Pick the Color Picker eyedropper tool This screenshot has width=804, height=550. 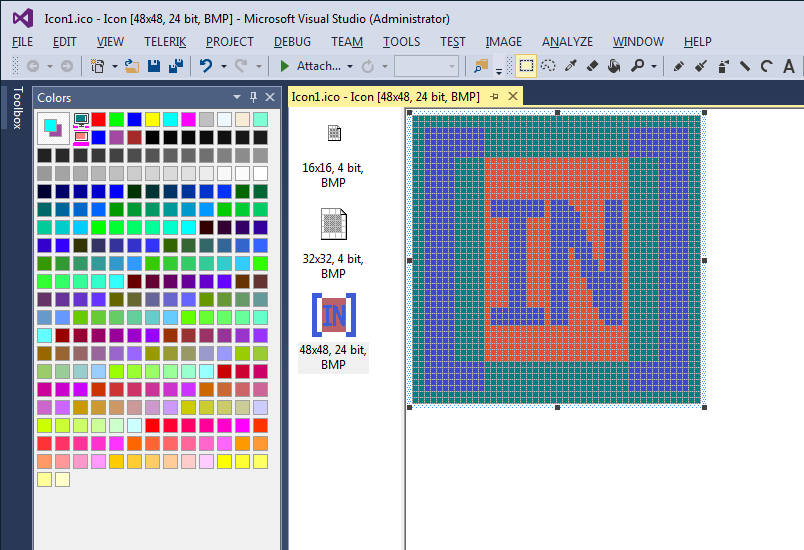[x=570, y=66]
